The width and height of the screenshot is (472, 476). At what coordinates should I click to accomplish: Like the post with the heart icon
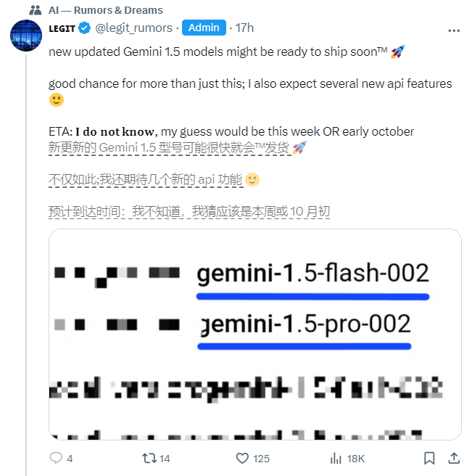[244, 459]
